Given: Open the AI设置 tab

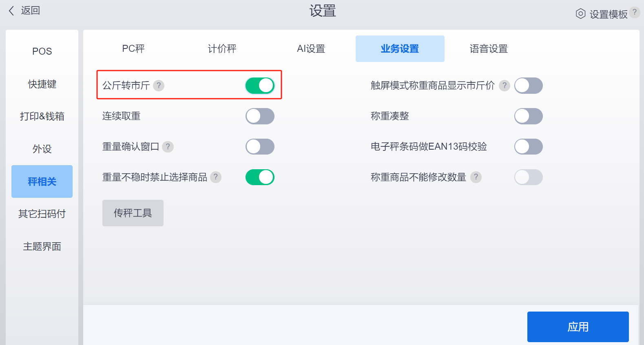Looking at the screenshot, I should pyautogui.click(x=311, y=49).
